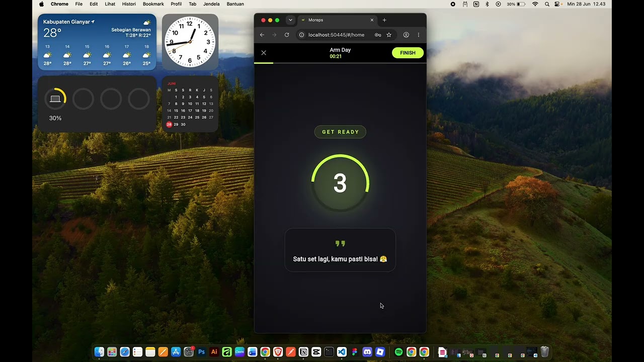This screenshot has width=644, height=362.
Task: Go forward with Chrome's forward arrow
Action: 274,35
